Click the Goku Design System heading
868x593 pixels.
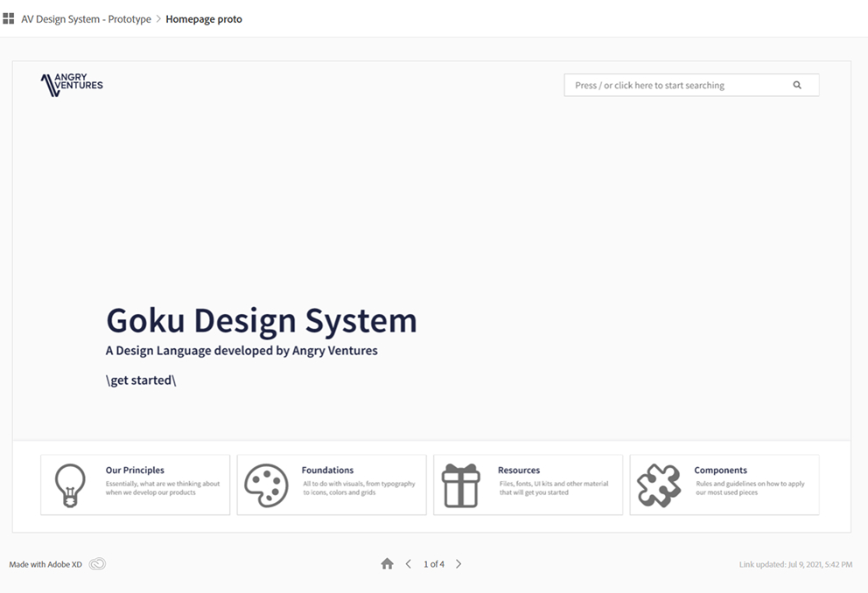coord(262,320)
